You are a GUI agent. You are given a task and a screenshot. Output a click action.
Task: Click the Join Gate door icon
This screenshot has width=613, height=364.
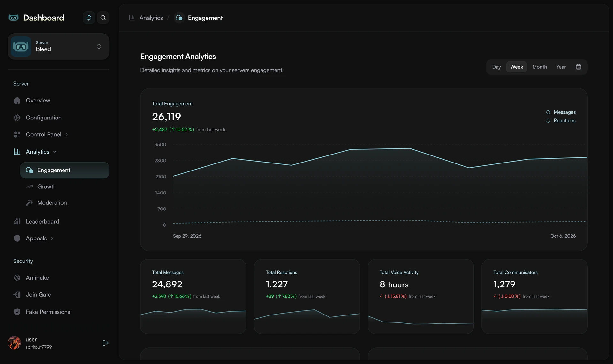point(17,295)
